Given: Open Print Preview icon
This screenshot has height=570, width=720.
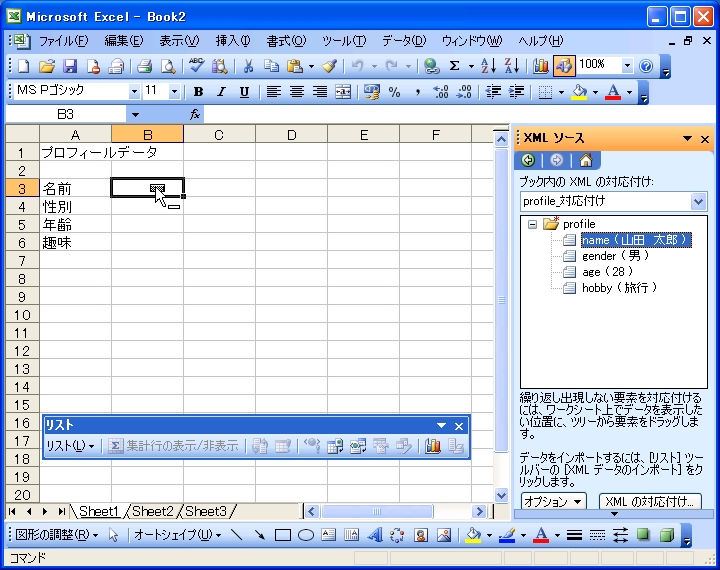Looking at the screenshot, I should click(x=168, y=67).
